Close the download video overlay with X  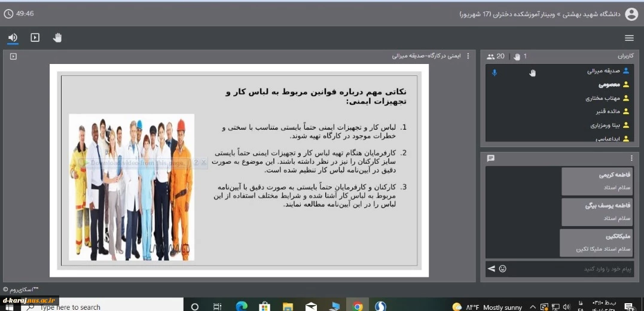[203, 163]
